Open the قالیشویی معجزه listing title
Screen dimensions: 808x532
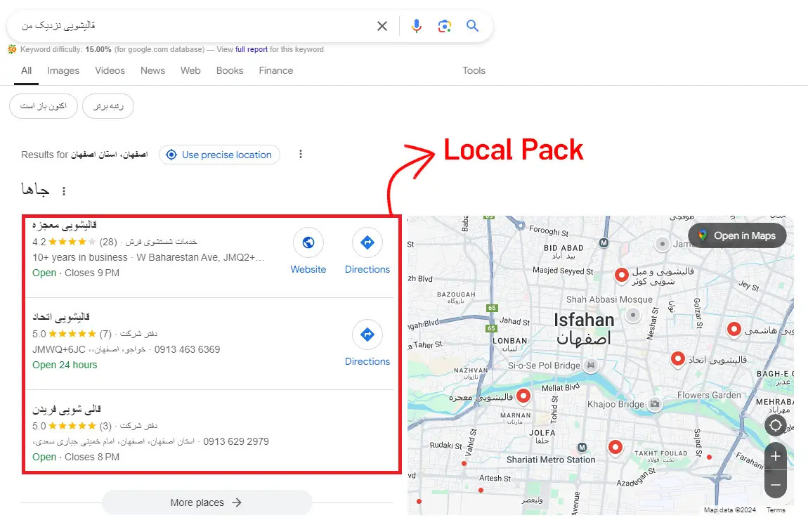[65, 226]
